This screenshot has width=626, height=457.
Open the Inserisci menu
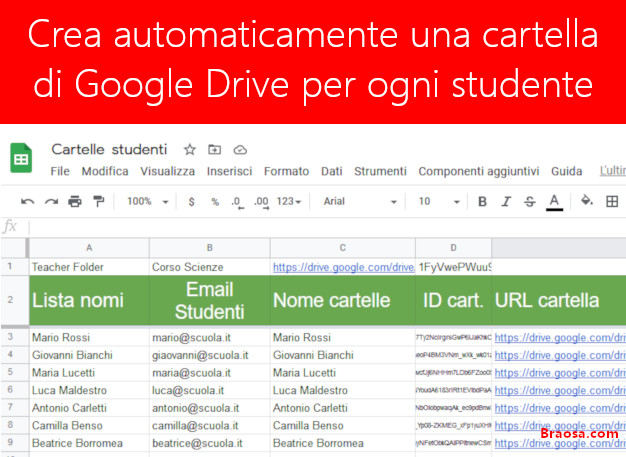(x=229, y=171)
